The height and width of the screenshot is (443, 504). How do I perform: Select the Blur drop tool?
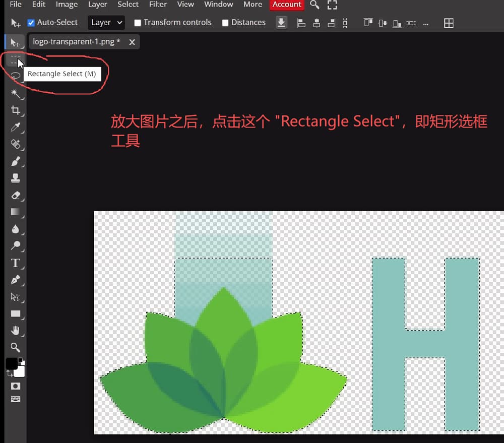15,229
